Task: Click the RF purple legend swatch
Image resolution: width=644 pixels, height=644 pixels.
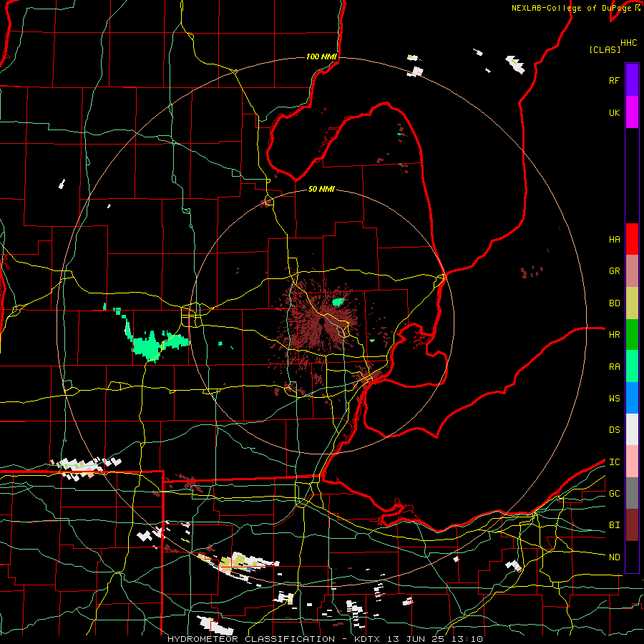Action: [632, 80]
